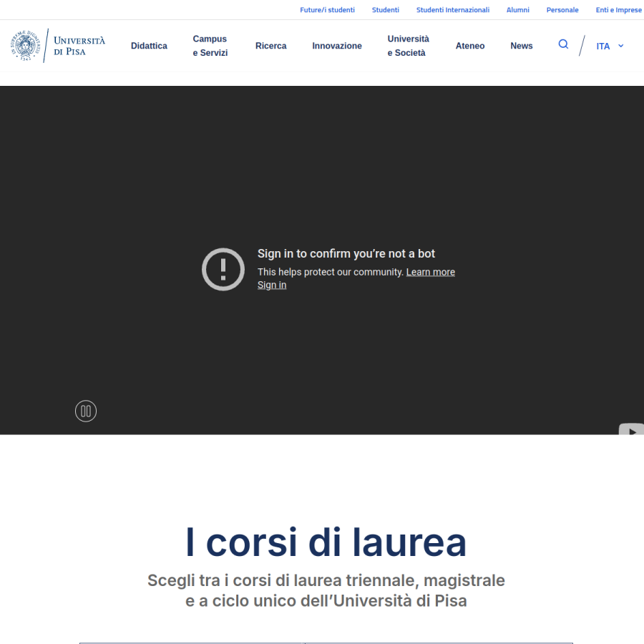Click the 'I corsi di laurea' heading
Image resolution: width=644 pixels, height=644 pixels.
click(x=326, y=542)
